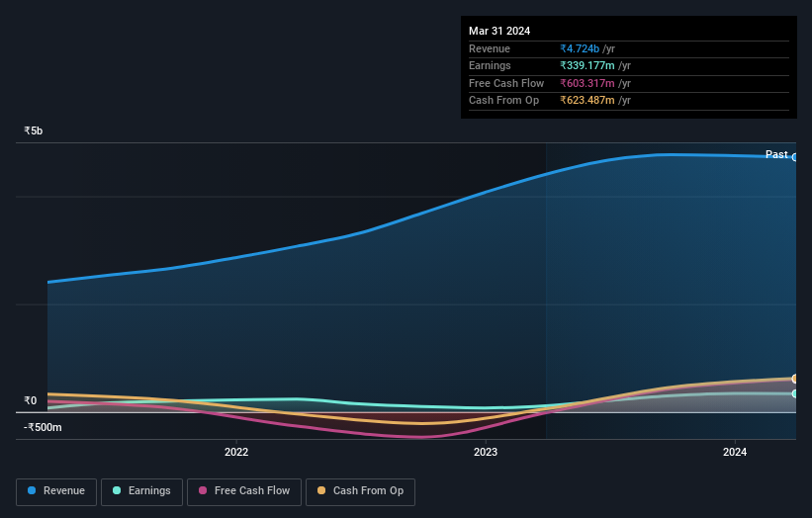
Task: Click the -₹500m y-axis label
Action: coord(43,427)
